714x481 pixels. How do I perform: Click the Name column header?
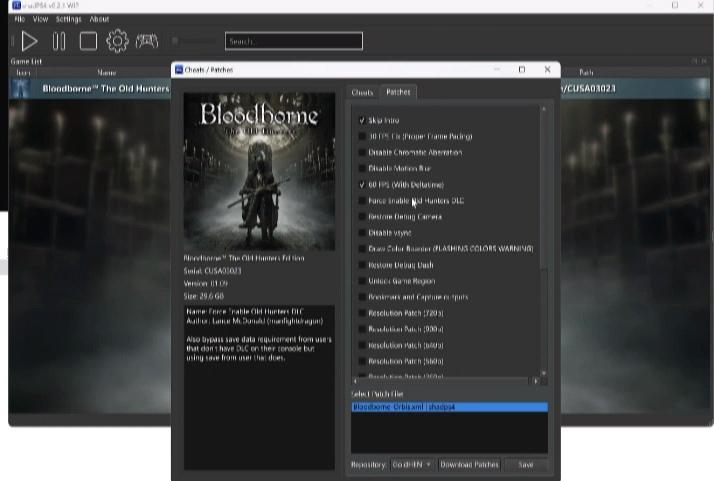click(107, 72)
